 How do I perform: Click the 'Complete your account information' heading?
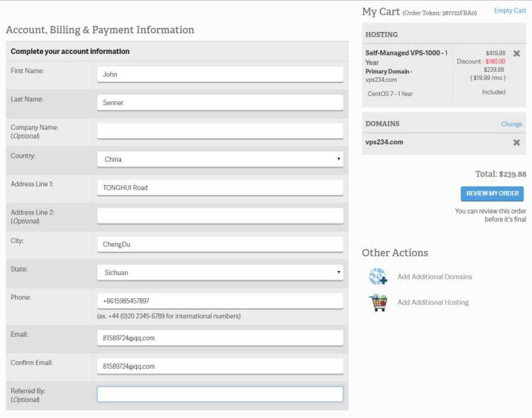click(x=70, y=51)
